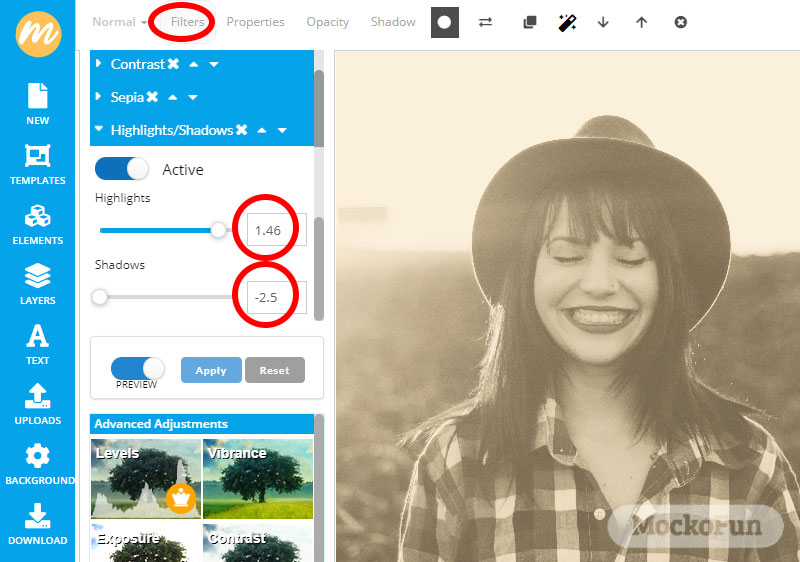The width and height of the screenshot is (800, 562).
Task: Remove the Contrast filter
Action: tap(173, 64)
